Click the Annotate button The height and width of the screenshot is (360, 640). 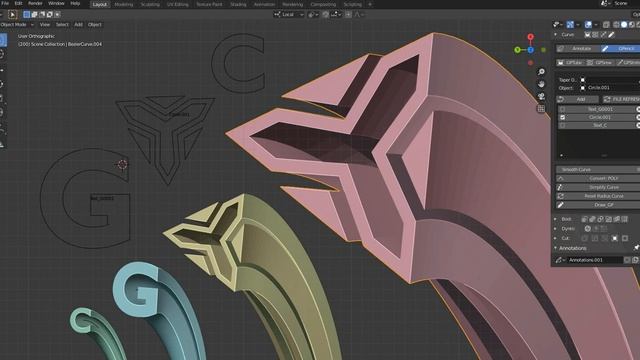(x=578, y=49)
